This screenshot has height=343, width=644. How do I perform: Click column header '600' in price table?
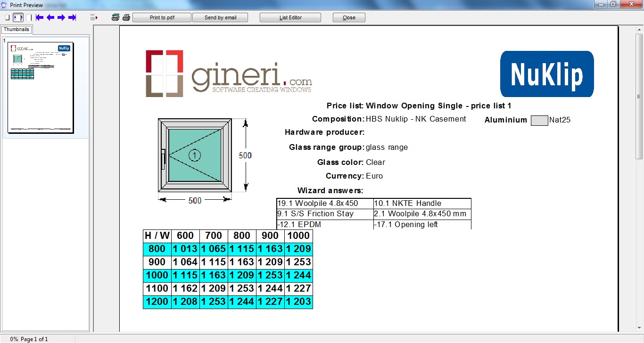pos(185,236)
